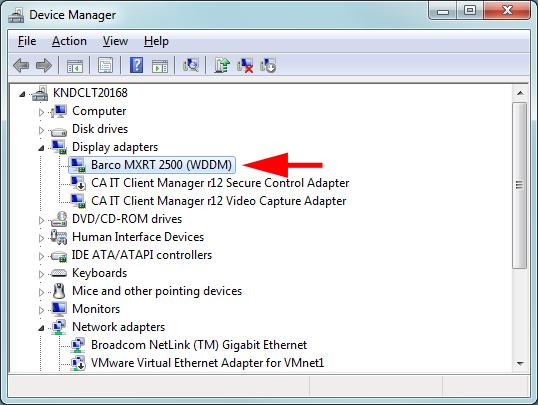Collapse the Network adapters node
This screenshot has height=405, width=538.
click(41, 328)
